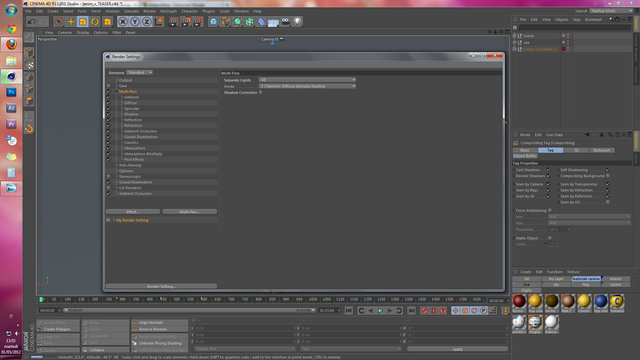Select Anti-Aliasing in render settings list
The image size is (640, 360).
click(x=130, y=165)
